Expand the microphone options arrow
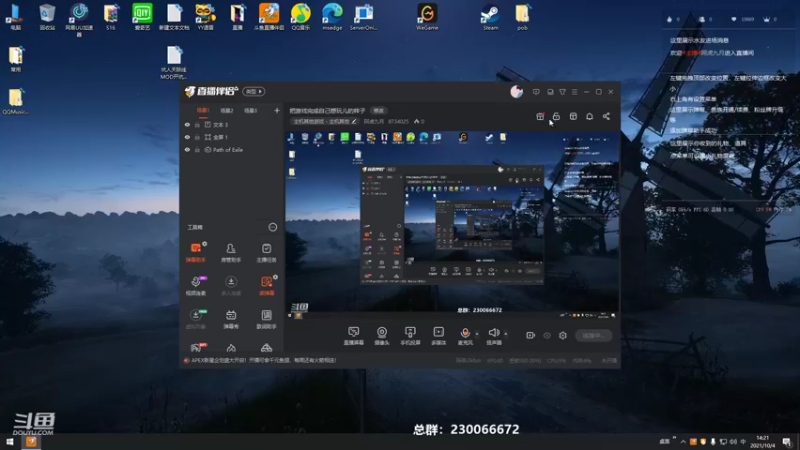Image resolution: width=800 pixels, height=450 pixels. [x=477, y=334]
